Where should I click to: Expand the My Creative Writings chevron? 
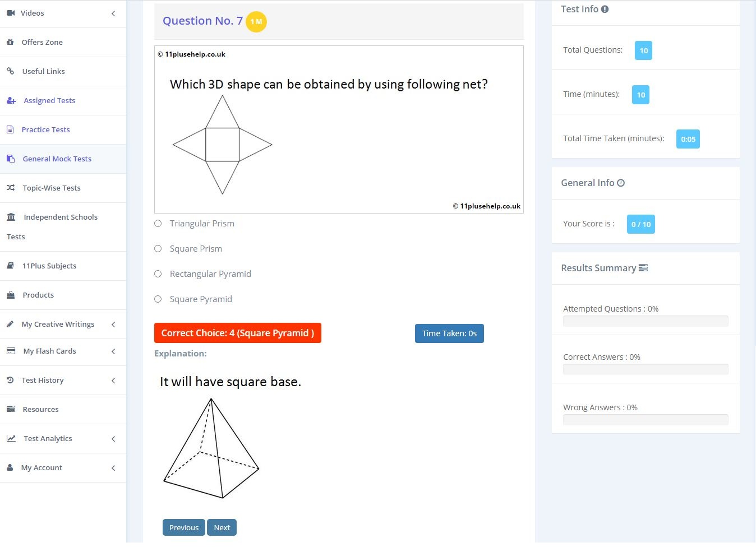(x=113, y=325)
